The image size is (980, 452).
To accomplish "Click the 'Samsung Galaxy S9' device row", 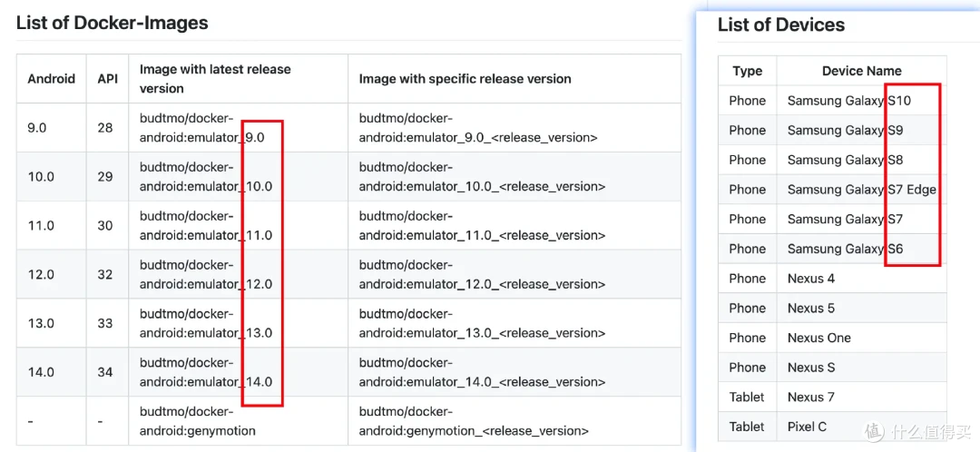I will point(832,130).
